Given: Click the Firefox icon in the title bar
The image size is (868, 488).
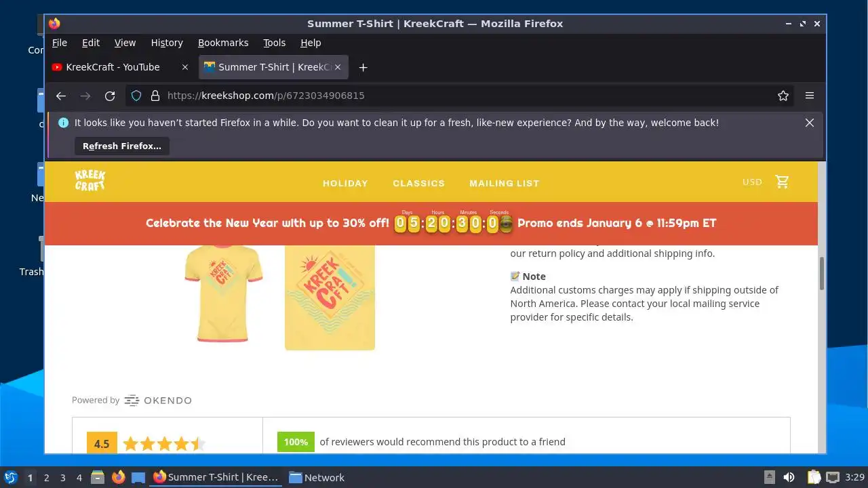Looking at the screenshot, I should [54, 24].
